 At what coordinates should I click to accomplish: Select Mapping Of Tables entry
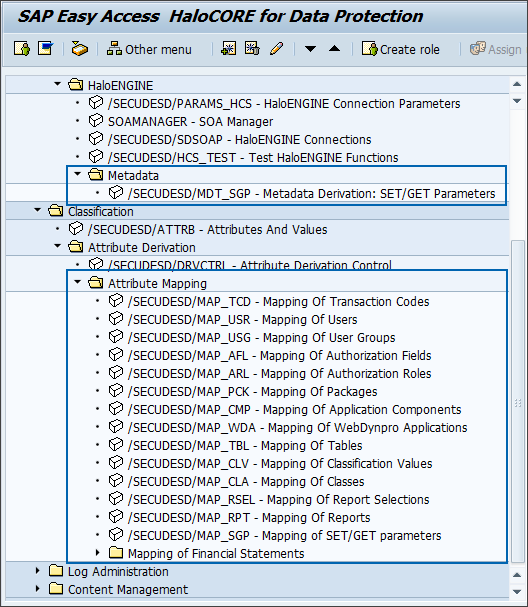click(245, 446)
